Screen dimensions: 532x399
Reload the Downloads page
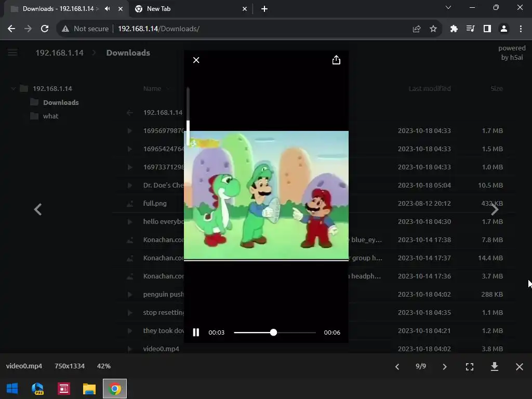[45, 29]
